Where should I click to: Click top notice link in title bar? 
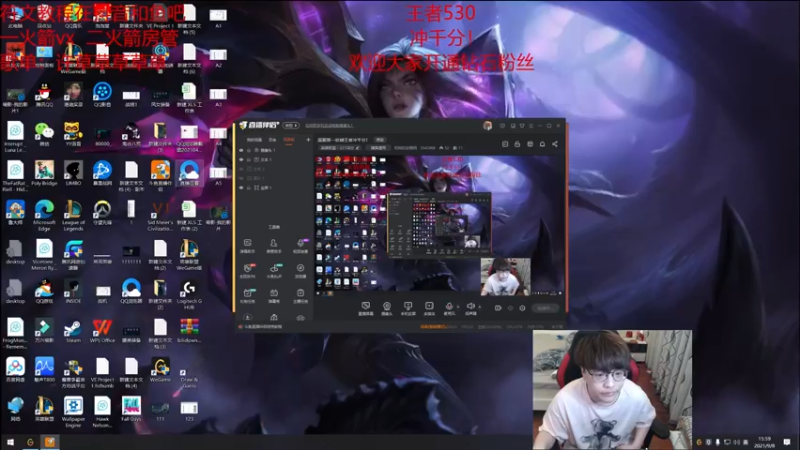(329, 126)
